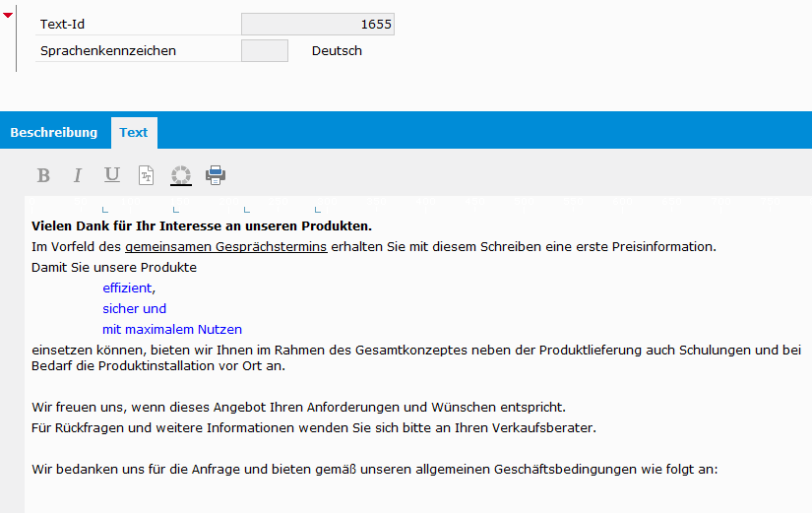
Task: Toggle bold formatting in text editor
Action: pos(43,175)
